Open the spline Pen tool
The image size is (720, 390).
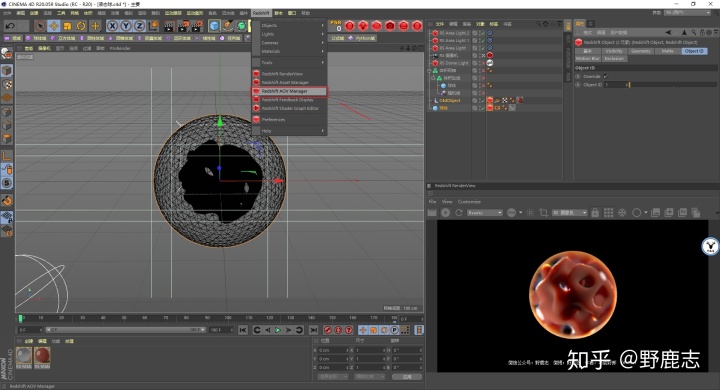coord(228,26)
